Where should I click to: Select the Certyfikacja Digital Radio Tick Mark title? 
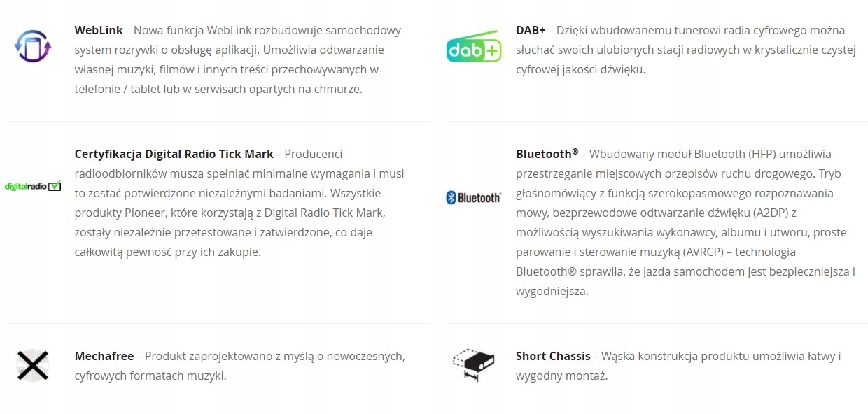tap(174, 154)
